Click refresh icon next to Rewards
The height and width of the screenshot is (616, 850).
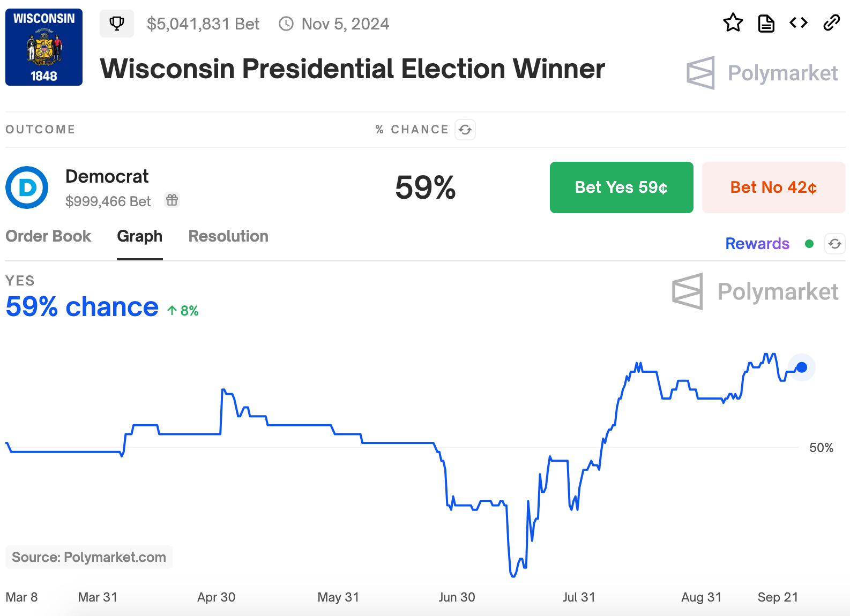[834, 244]
